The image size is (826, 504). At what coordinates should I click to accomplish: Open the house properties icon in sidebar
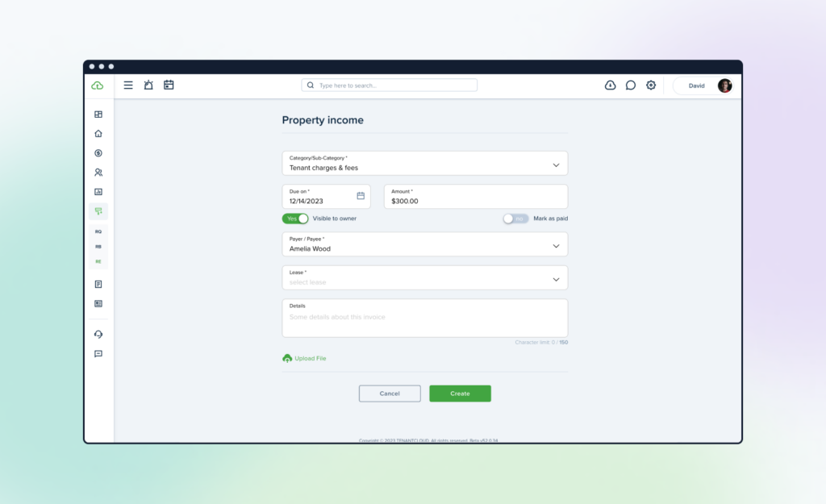(98, 134)
